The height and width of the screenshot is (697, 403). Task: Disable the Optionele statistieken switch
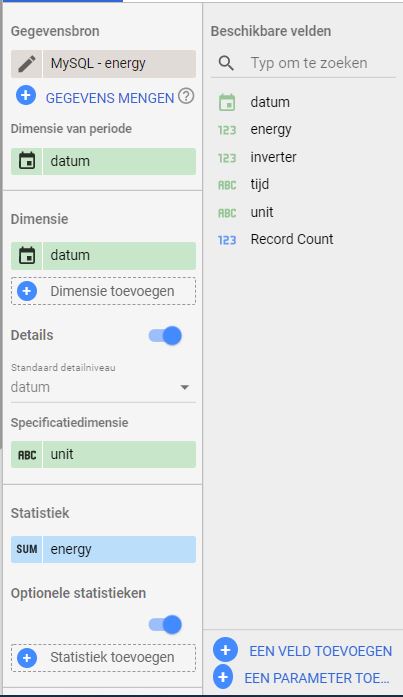165,625
